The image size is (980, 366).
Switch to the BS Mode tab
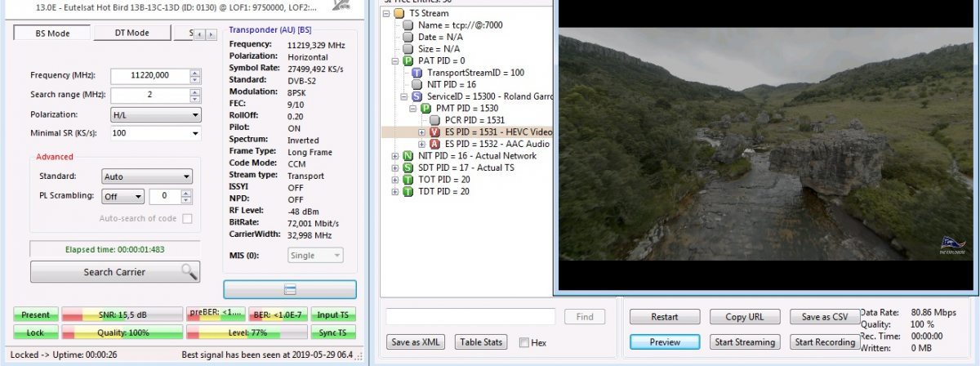[52, 33]
